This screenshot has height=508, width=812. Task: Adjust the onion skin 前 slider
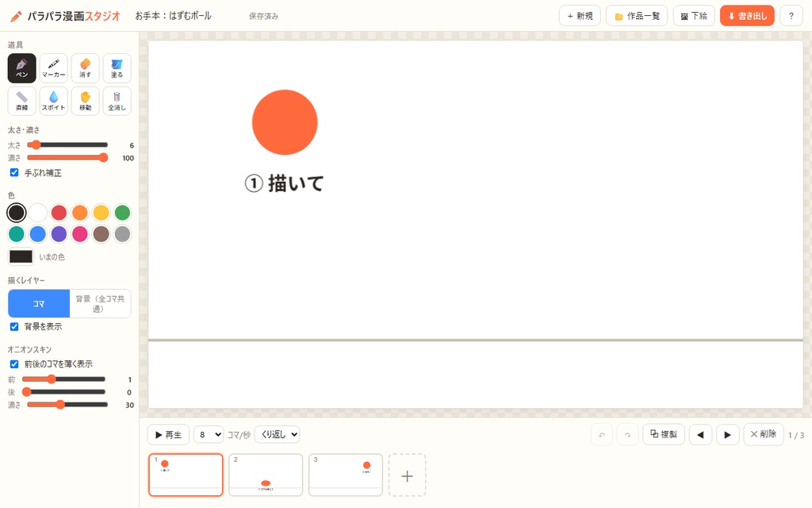[x=63, y=379]
